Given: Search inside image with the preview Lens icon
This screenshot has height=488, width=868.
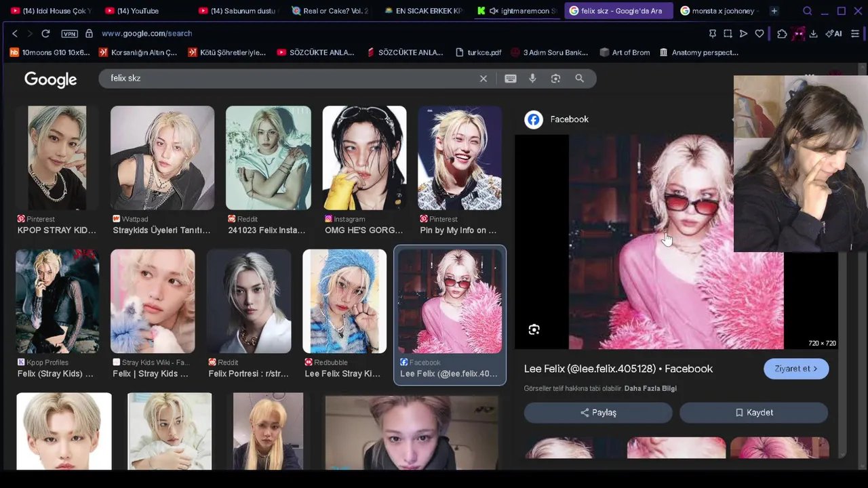Looking at the screenshot, I should [x=534, y=329].
